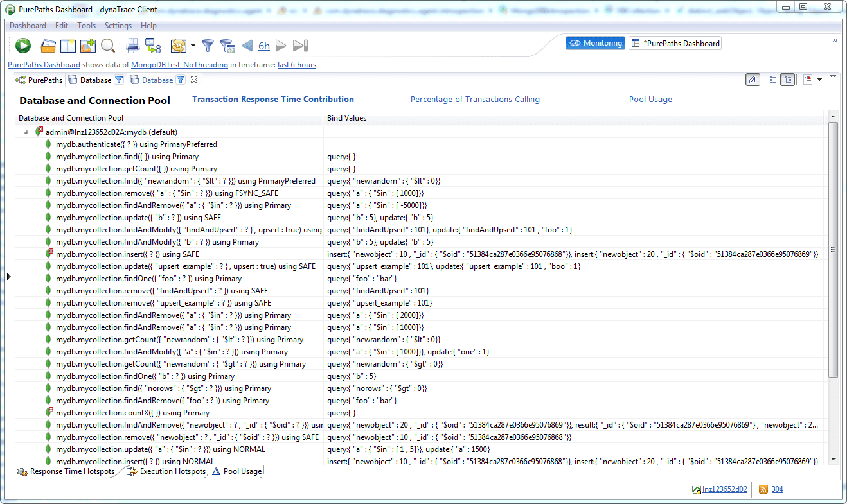Click the green start/run button in toolbar
847x504 pixels.
[23, 45]
